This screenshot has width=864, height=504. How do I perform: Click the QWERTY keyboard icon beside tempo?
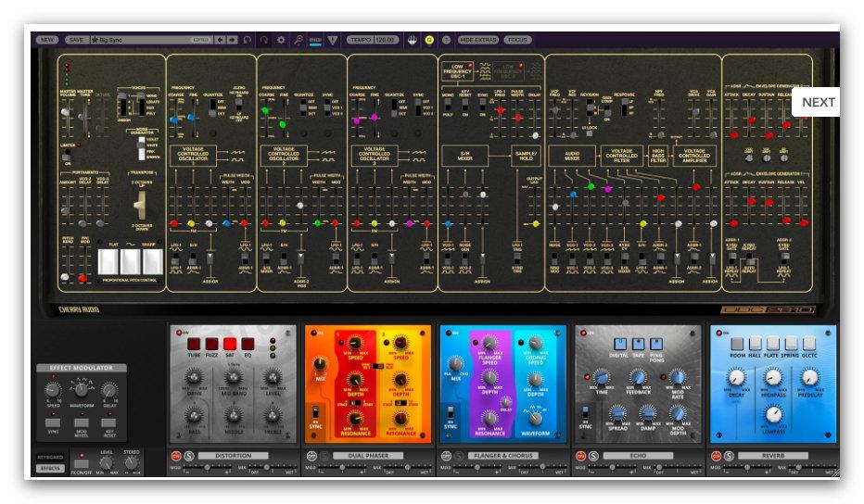click(413, 40)
